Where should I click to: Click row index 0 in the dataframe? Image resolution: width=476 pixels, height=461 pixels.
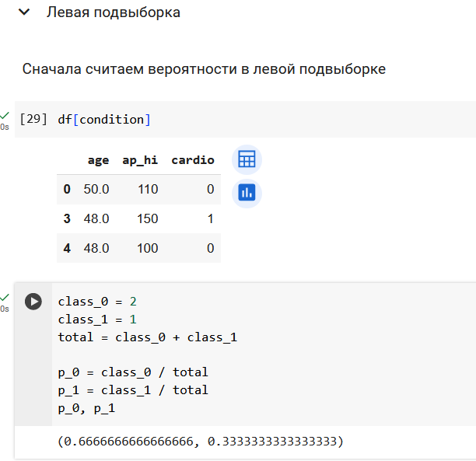(67, 189)
